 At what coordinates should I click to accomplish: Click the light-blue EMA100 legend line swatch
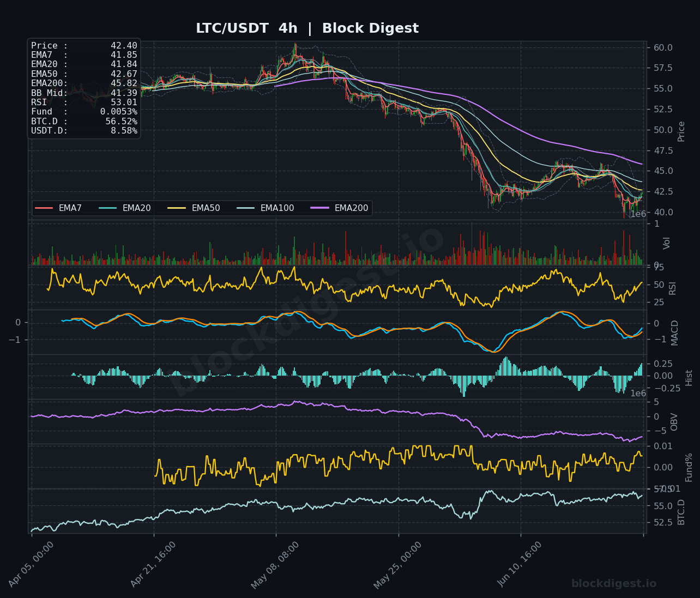click(x=246, y=208)
